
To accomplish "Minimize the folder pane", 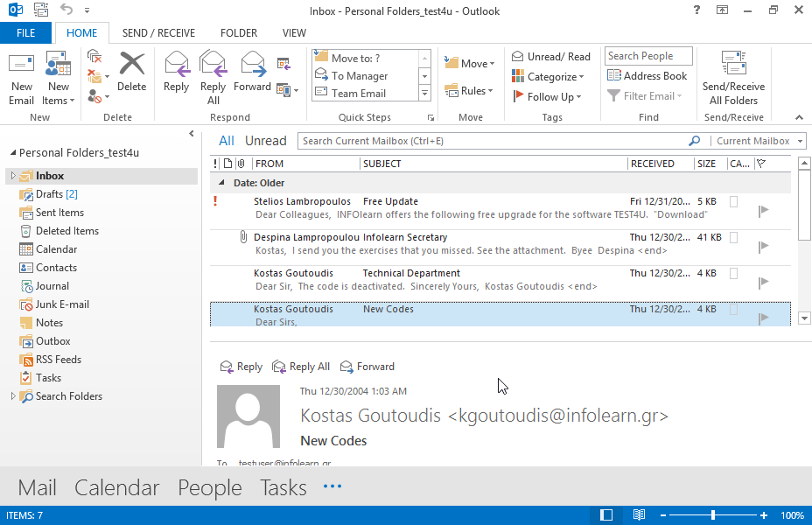I will point(191,134).
